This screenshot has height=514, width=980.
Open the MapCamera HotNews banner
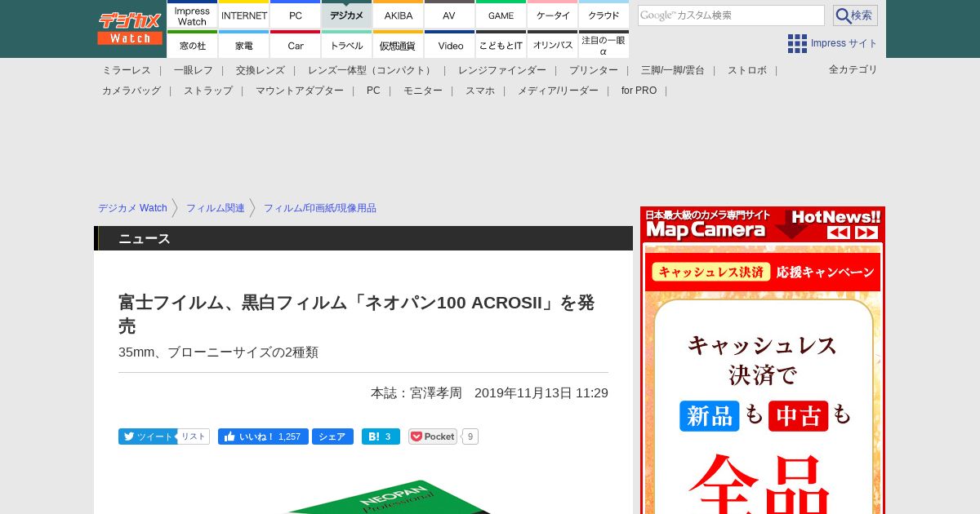(763, 224)
